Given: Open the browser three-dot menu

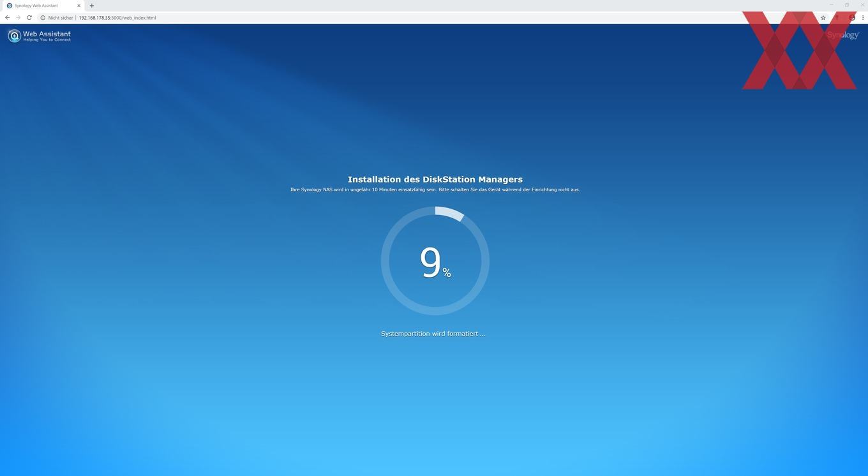Looking at the screenshot, I should coord(863,18).
